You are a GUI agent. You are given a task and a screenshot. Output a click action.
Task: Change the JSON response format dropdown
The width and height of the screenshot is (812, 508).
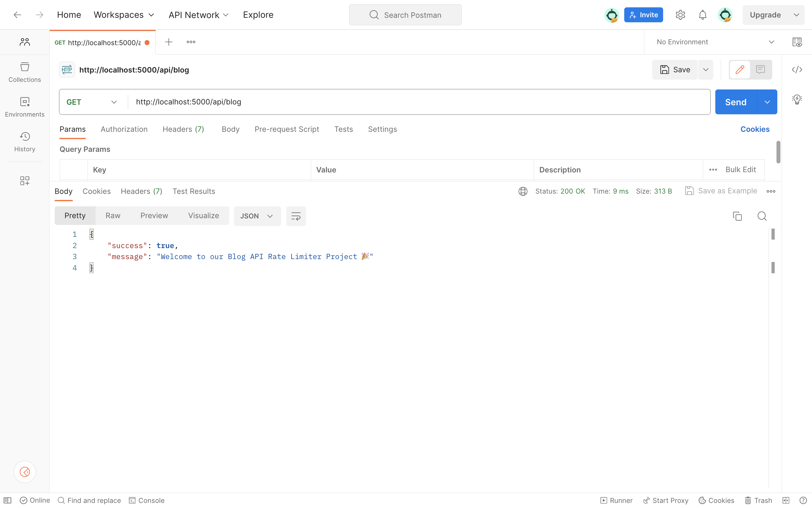pyautogui.click(x=257, y=216)
